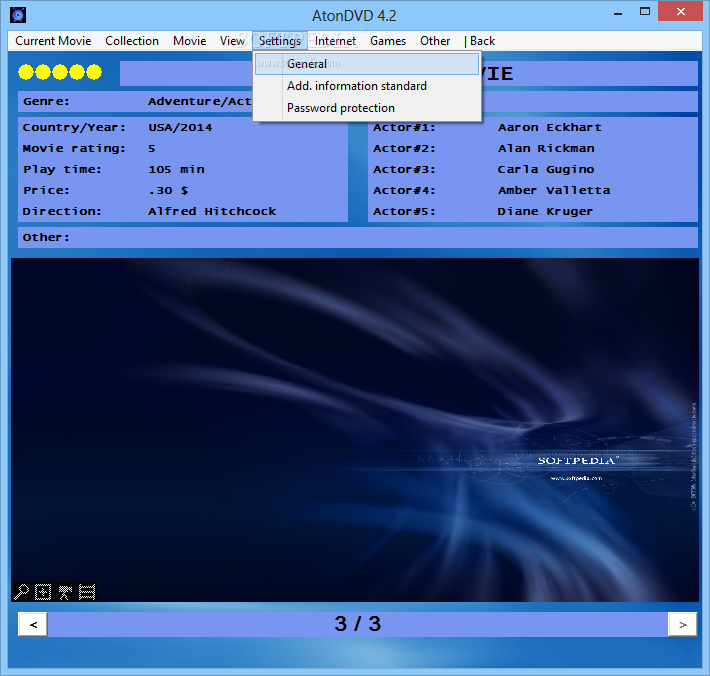Minimize the AtonDVD window
710x676 pixels.
(618, 12)
